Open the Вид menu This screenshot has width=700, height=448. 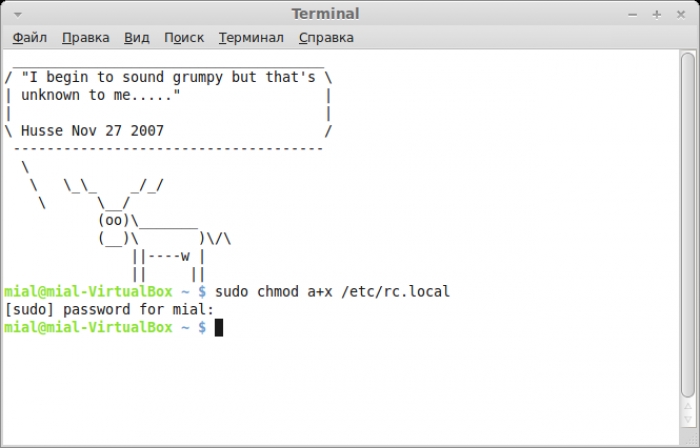136,38
